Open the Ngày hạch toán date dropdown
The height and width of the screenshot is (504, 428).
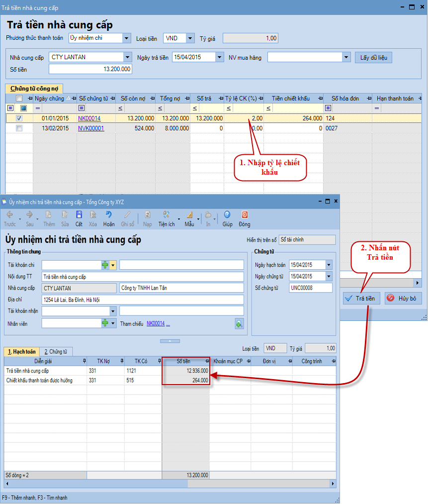pyautogui.click(x=329, y=265)
